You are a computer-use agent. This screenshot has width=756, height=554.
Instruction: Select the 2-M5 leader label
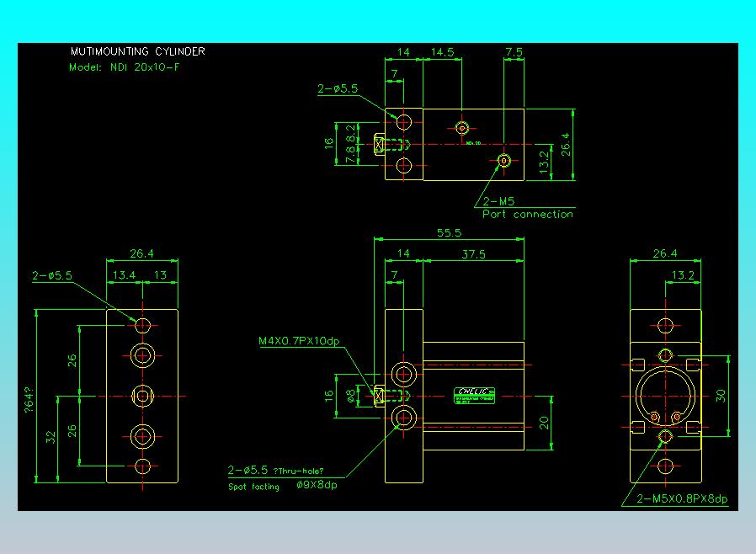point(499,202)
